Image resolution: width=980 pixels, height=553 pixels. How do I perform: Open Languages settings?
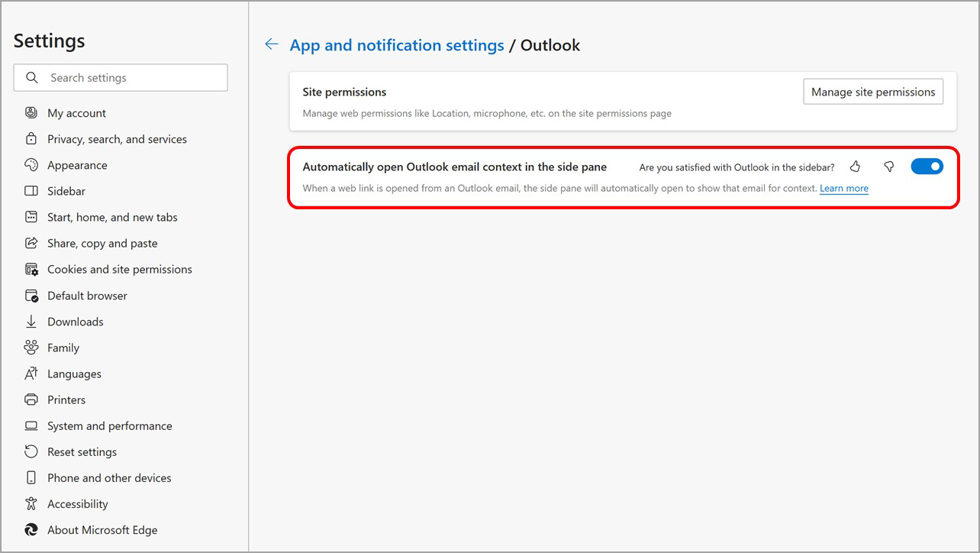74,374
